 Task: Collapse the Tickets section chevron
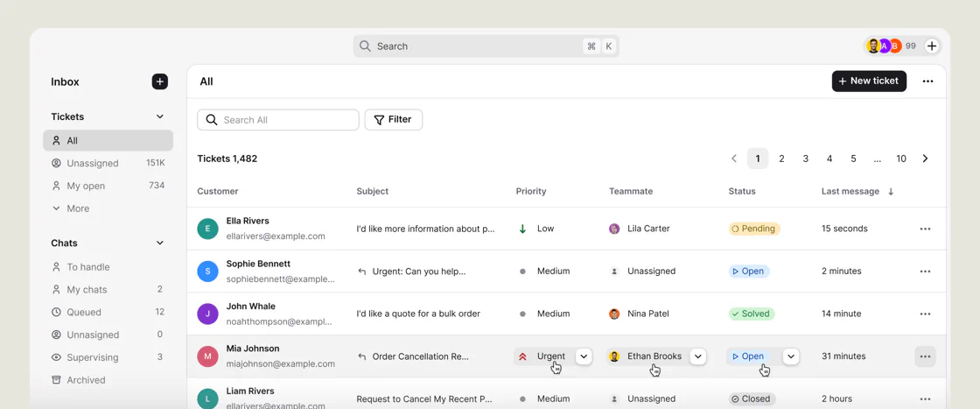tap(160, 117)
